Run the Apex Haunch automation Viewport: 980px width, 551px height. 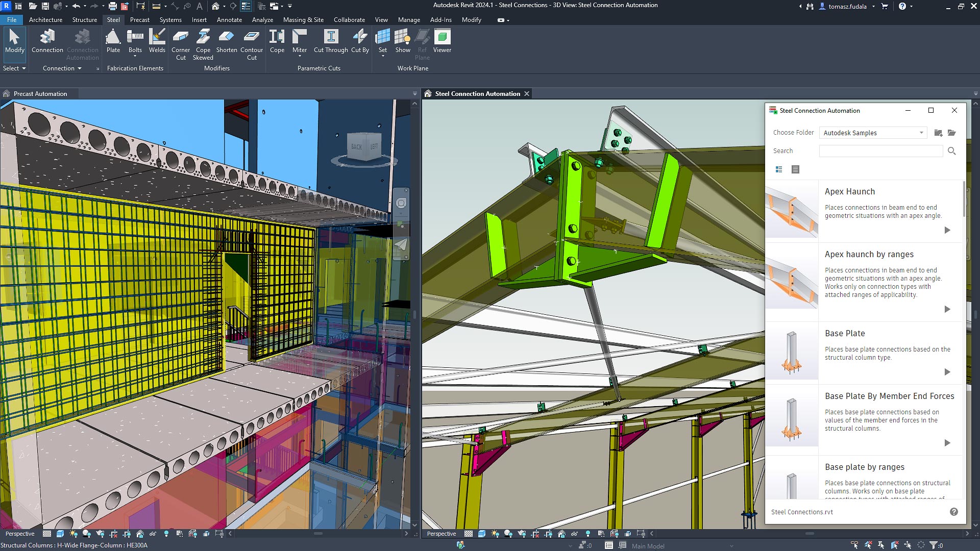947,230
